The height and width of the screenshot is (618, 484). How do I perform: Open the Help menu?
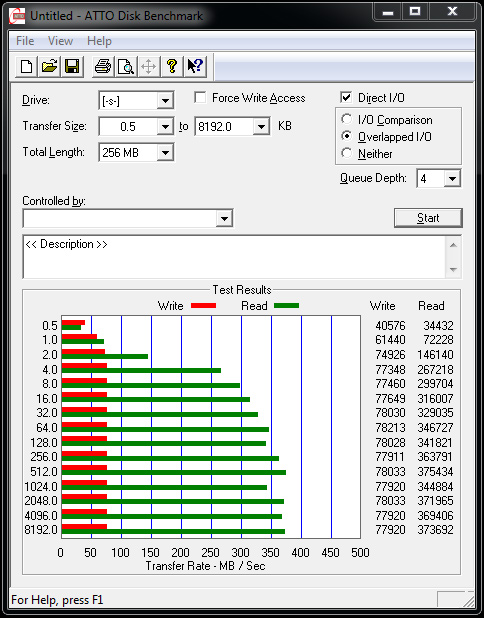[99, 41]
